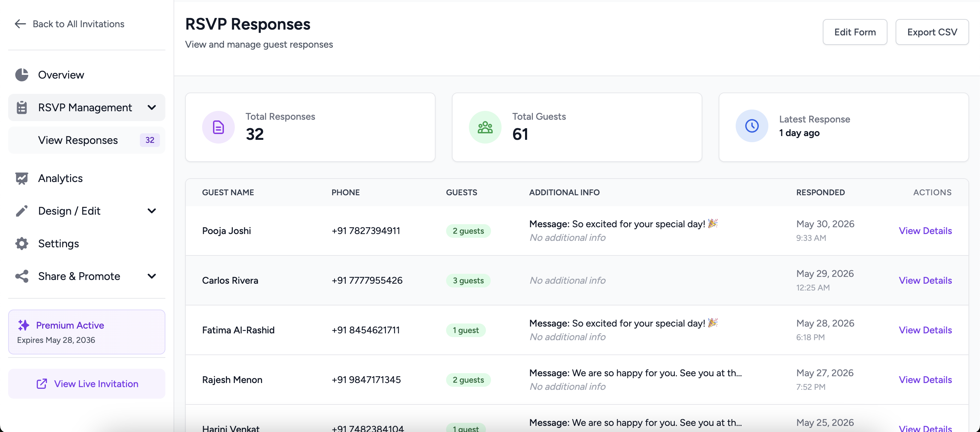Click the Design / Edit pencil icon
Image resolution: width=980 pixels, height=432 pixels.
pyautogui.click(x=22, y=211)
